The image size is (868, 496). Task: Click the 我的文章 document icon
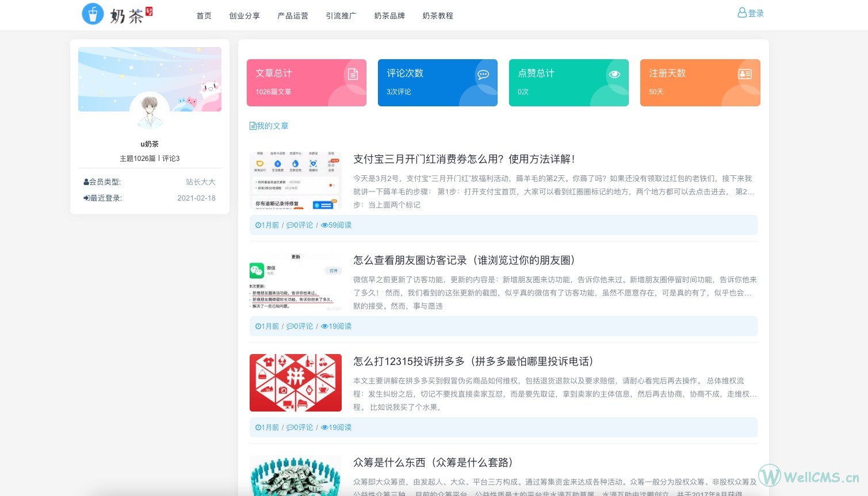coord(253,126)
